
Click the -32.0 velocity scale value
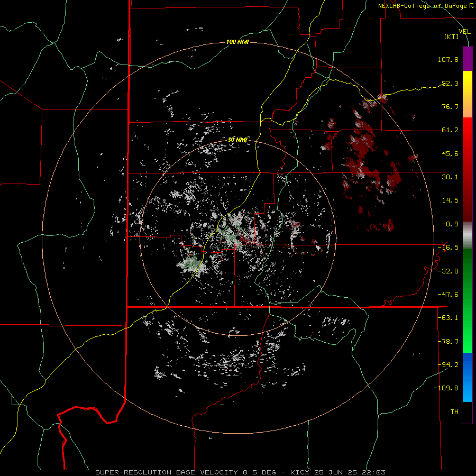pyautogui.click(x=448, y=271)
